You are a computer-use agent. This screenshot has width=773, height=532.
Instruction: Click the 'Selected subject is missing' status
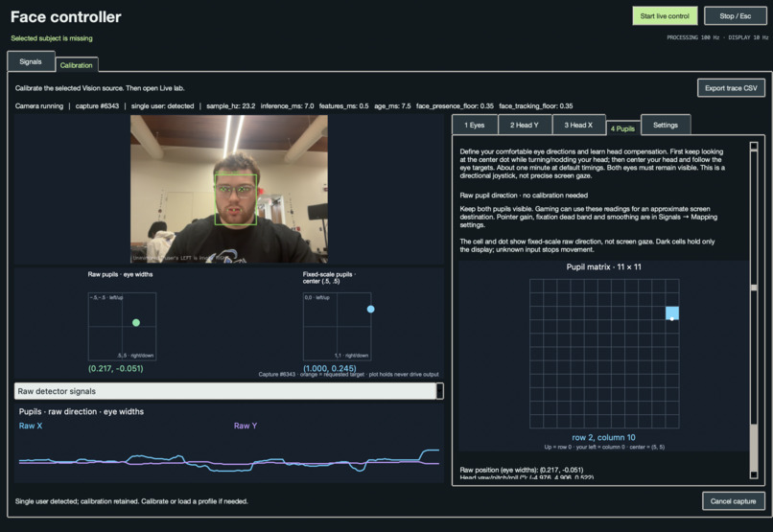pos(52,38)
